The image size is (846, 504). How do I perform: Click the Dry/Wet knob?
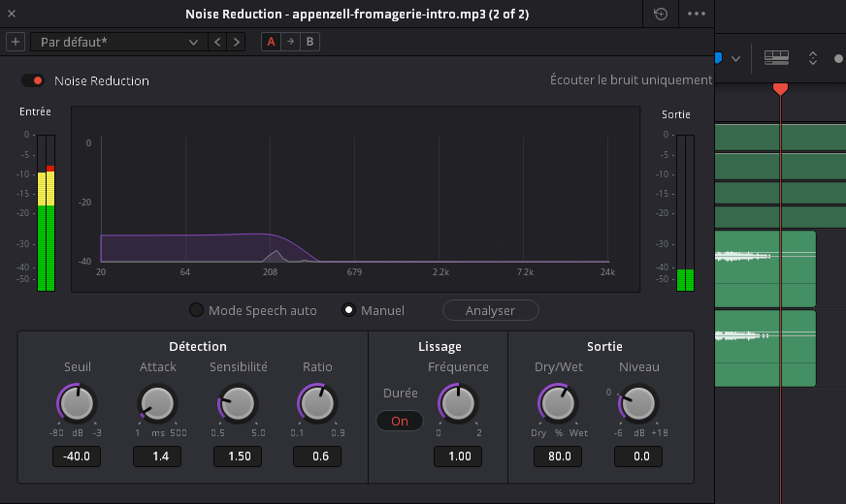[x=558, y=403]
